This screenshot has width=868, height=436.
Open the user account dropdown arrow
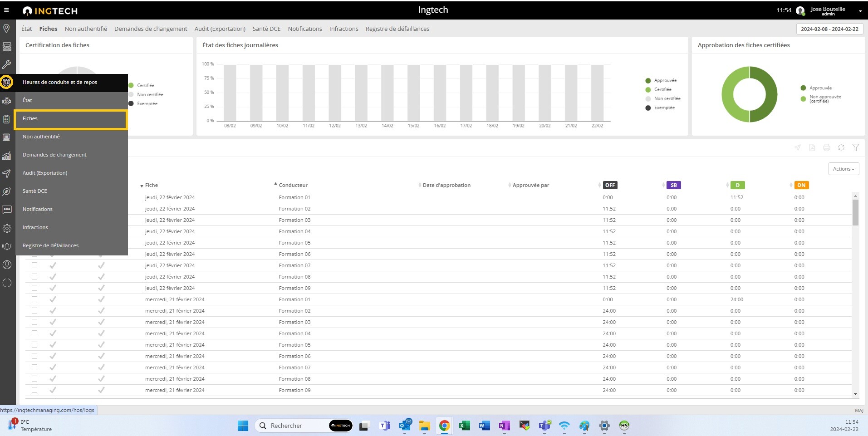pos(860,11)
